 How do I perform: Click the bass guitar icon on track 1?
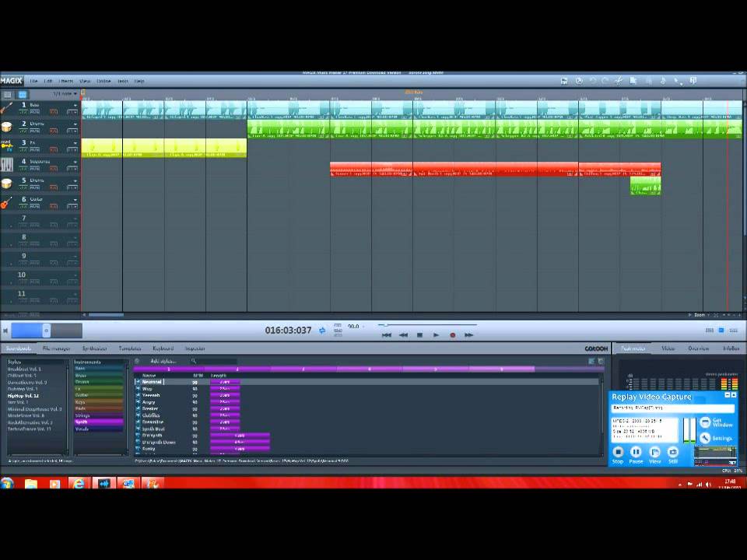(x=7, y=108)
